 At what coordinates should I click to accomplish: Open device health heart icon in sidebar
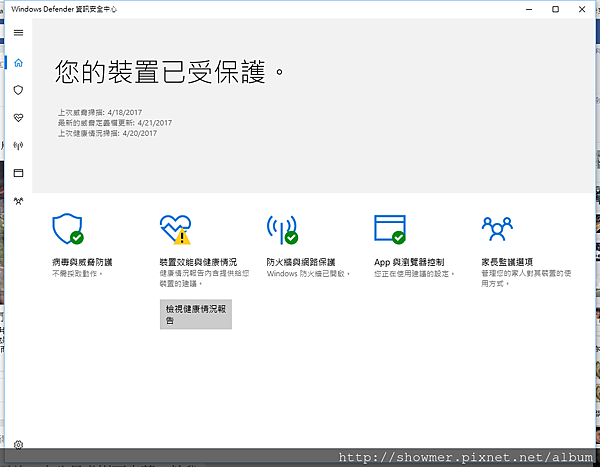pos(18,118)
